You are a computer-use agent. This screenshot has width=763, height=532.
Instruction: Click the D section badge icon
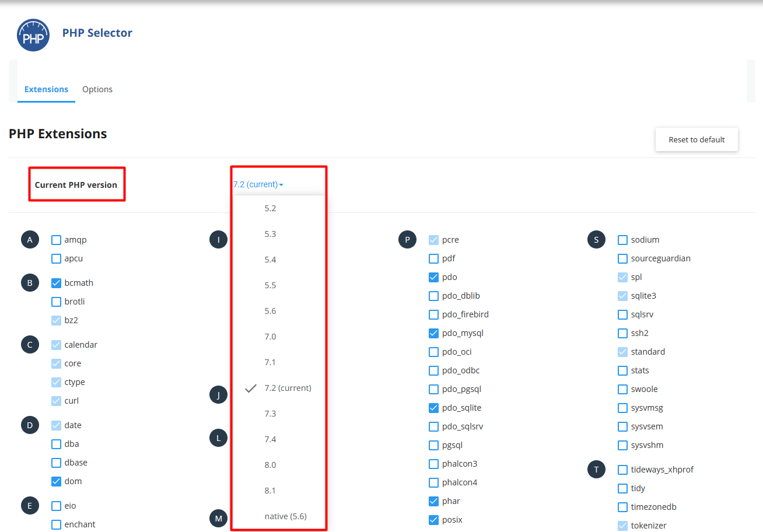[30, 425]
